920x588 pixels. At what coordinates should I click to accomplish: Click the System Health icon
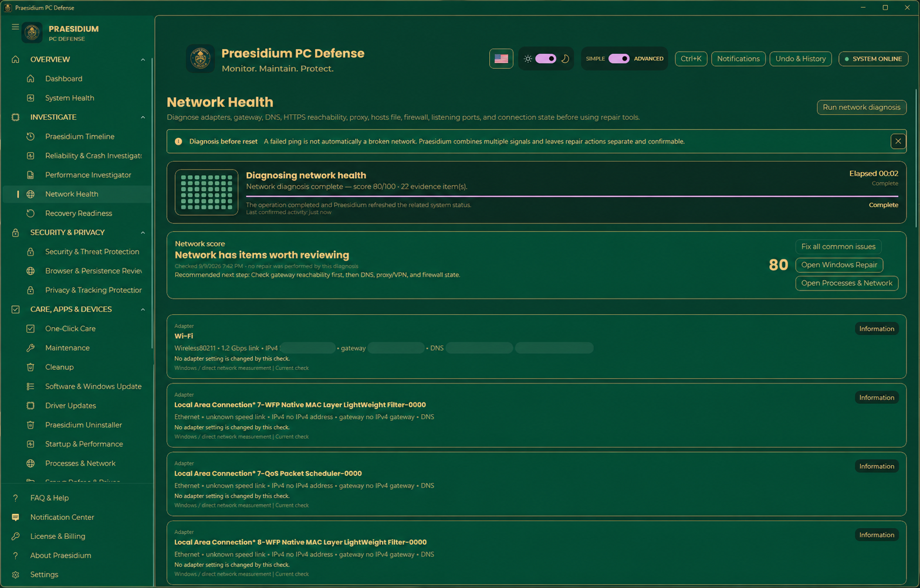click(x=31, y=98)
